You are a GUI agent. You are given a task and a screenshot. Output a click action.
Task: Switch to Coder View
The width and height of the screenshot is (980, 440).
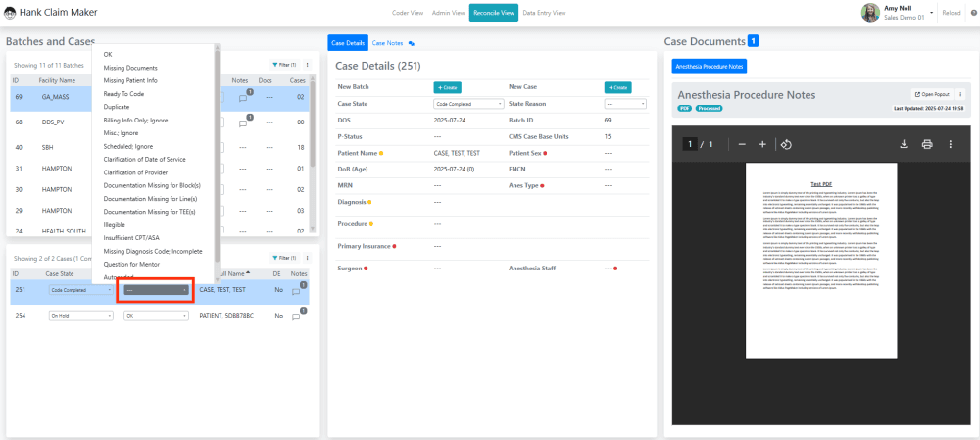408,13
